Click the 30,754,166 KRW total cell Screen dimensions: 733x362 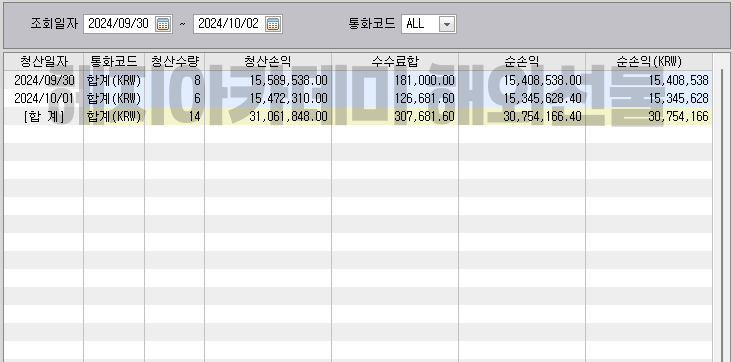649,116
